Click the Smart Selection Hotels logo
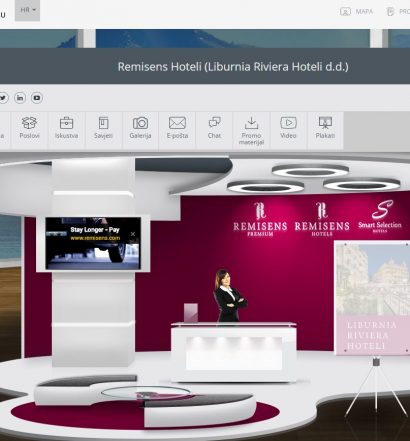 [x=380, y=216]
